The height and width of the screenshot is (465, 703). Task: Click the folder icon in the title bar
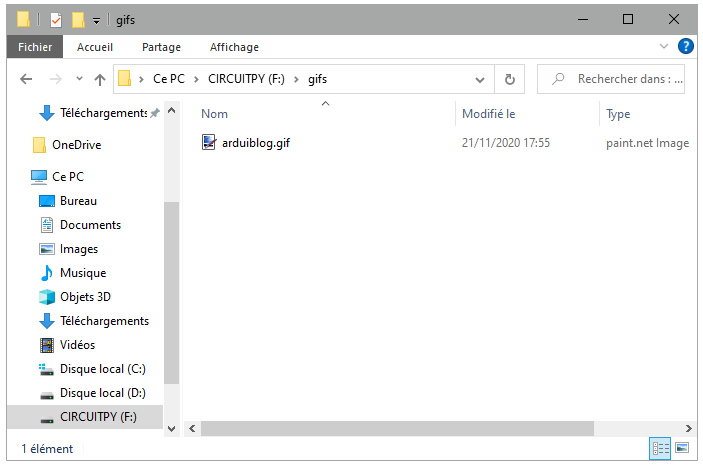click(23, 19)
